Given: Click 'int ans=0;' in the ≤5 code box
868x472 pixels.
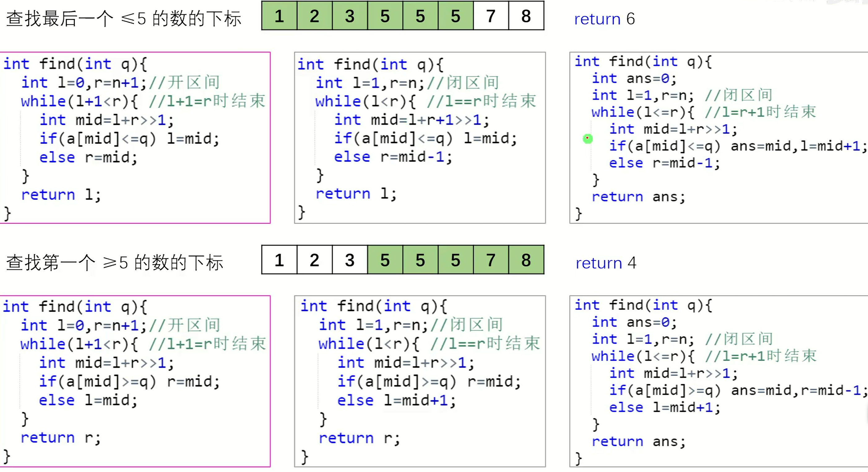Looking at the screenshot, I should pos(634,79).
